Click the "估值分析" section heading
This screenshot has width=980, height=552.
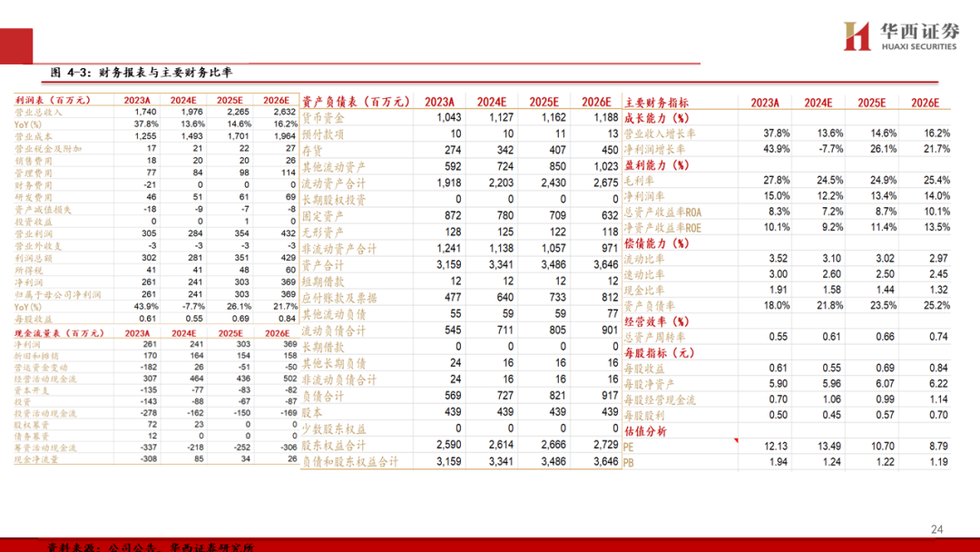(645, 431)
